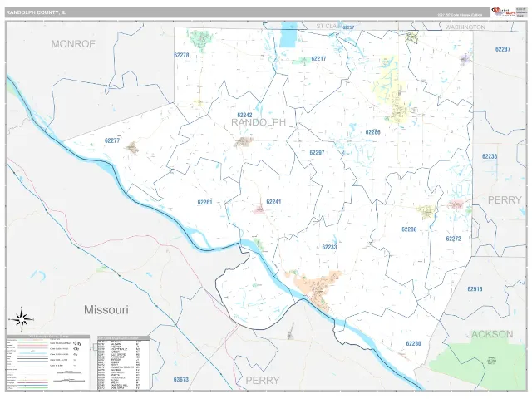
Task: Select ZIP code 62238 label
Action: [490, 156]
